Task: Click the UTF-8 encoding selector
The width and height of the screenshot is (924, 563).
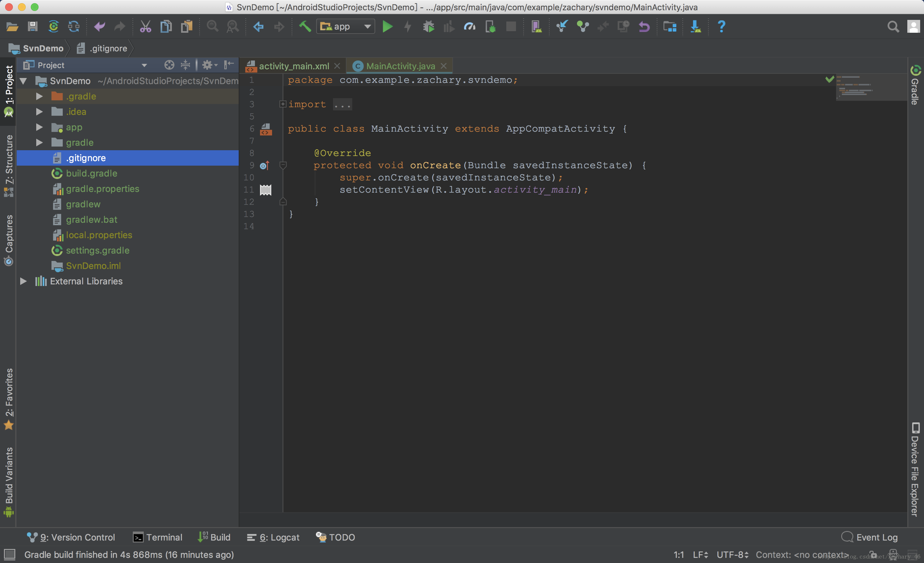Action: 732,554
